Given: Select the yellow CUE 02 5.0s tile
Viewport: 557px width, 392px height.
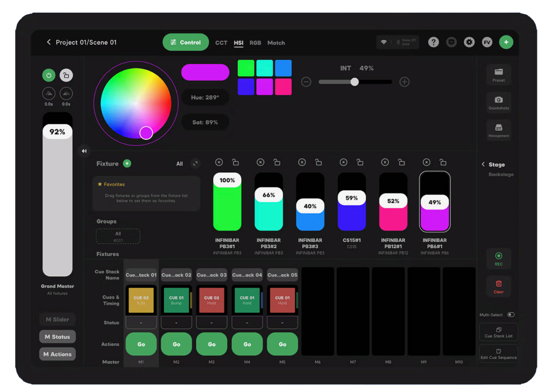Looking at the screenshot, I should tap(141, 300).
